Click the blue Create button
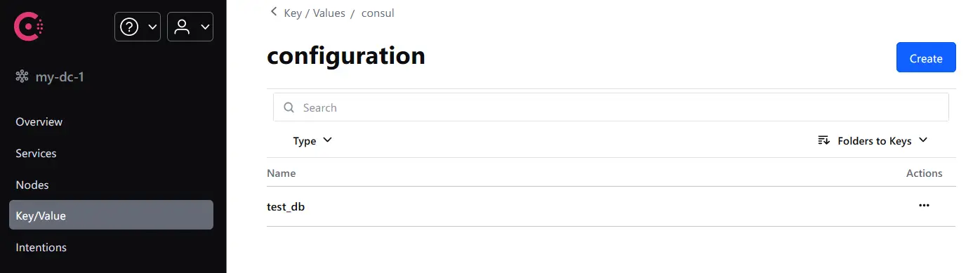This screenshot has height=273, width=980. pyautogui.click(x=926, y=58)
